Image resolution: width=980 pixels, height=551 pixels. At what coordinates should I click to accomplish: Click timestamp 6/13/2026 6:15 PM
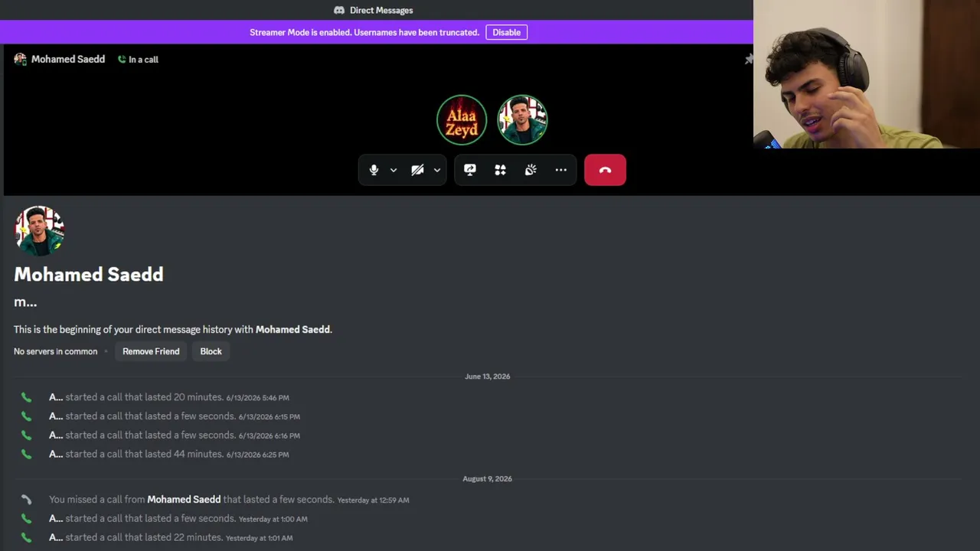click(x=269, y=417)
